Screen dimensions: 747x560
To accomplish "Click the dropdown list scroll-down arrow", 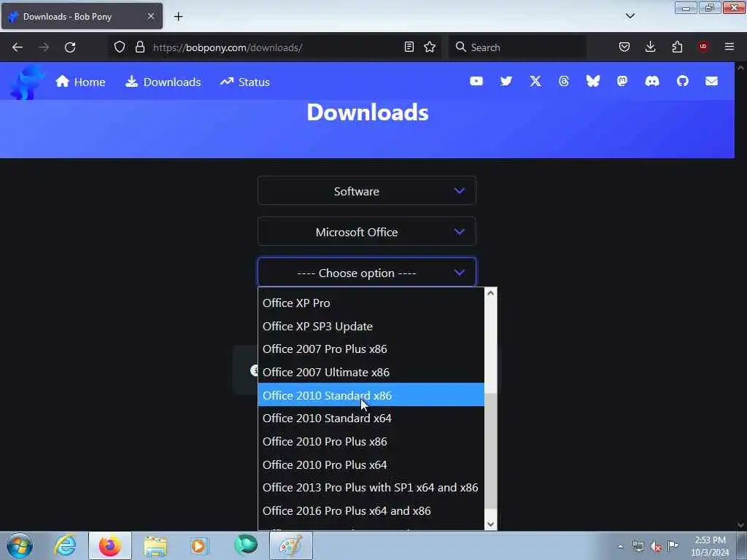I will pos(491,524).
